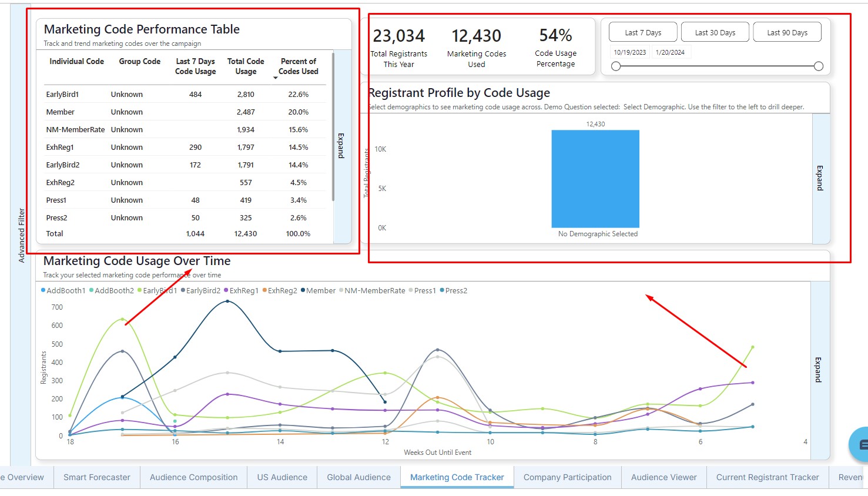The height and width of the screenshot is (496, 868).
Task: Click the Total row value 12,430
Action: (246, 233)
